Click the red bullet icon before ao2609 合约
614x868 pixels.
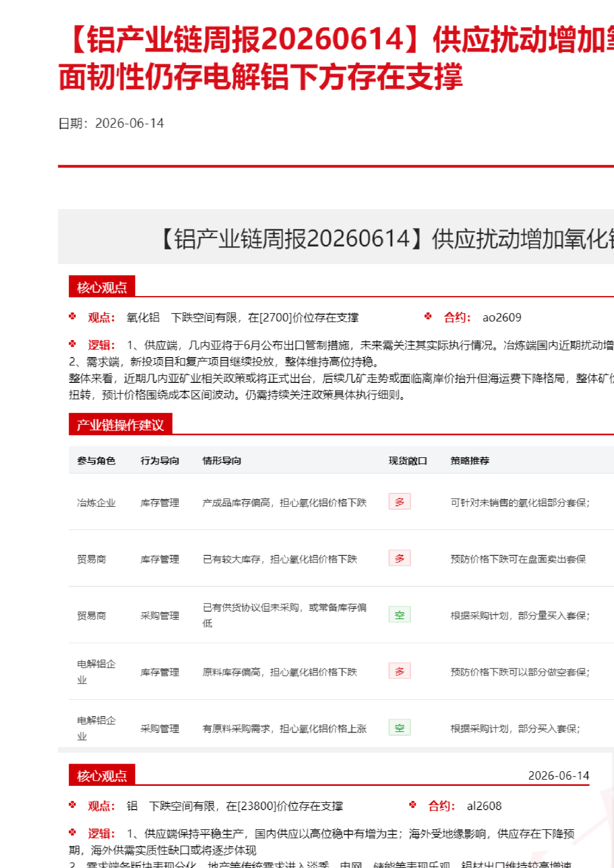point(428,316)
